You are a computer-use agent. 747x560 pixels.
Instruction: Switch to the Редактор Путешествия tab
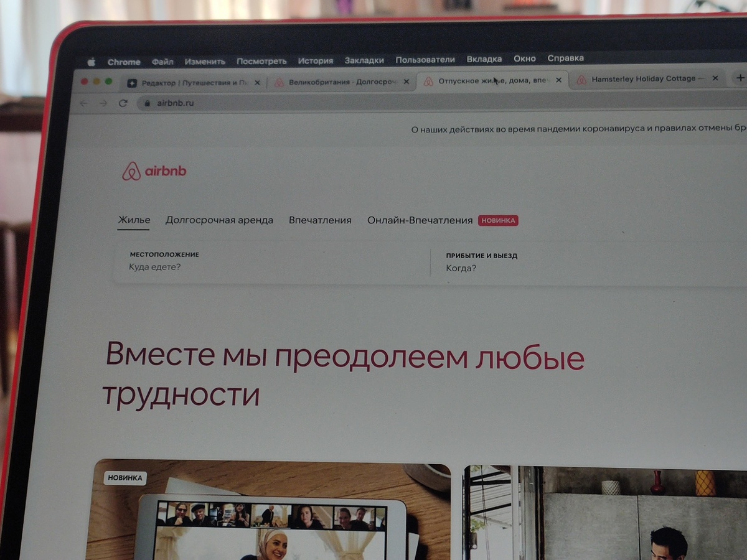pos(194,82)
